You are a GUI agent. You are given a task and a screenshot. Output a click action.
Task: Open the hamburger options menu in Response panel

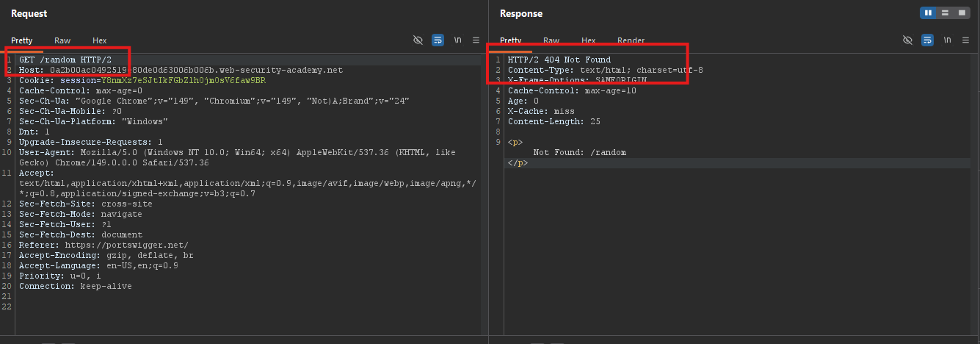[965, 40]
